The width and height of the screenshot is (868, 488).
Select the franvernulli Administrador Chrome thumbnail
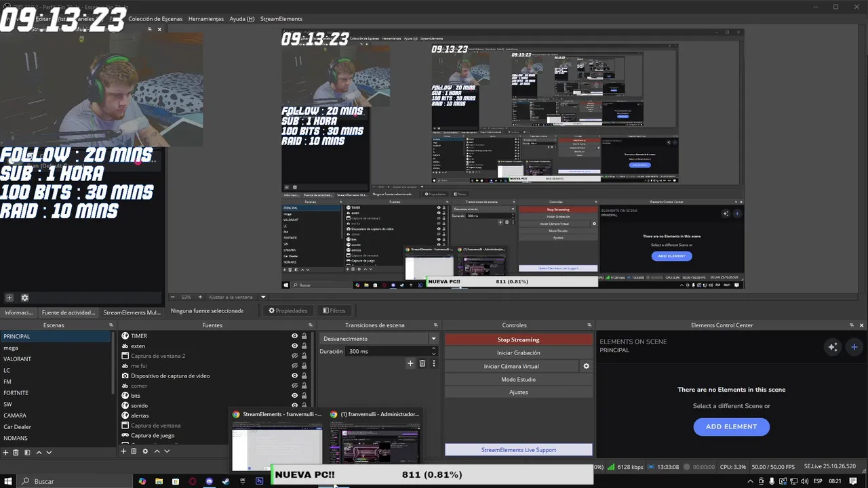375,439
